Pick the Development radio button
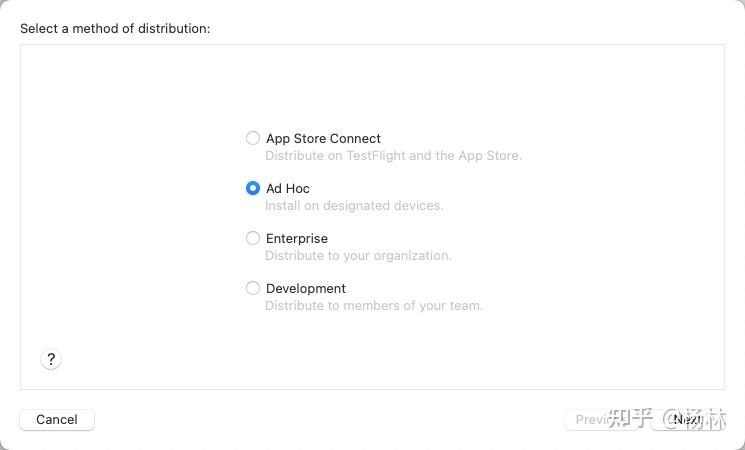This screenshot has height=450, width=745. tap(253, 288)
